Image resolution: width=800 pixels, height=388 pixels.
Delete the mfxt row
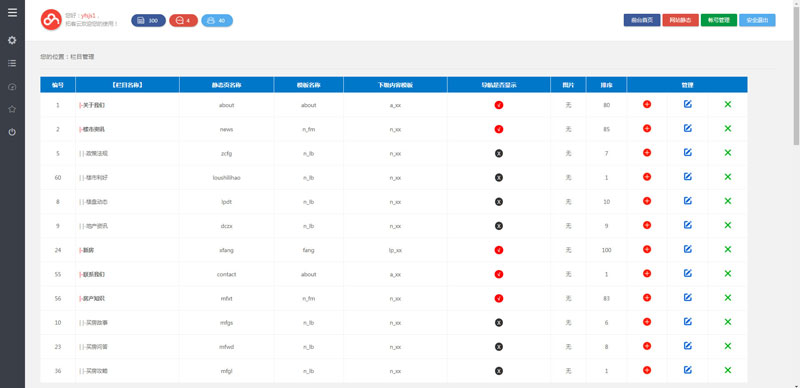[728, 298]
